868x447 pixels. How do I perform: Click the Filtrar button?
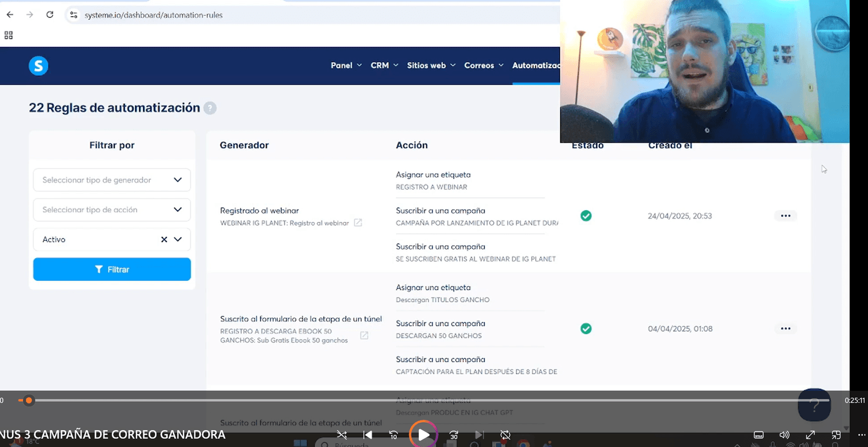pos(112,269)
